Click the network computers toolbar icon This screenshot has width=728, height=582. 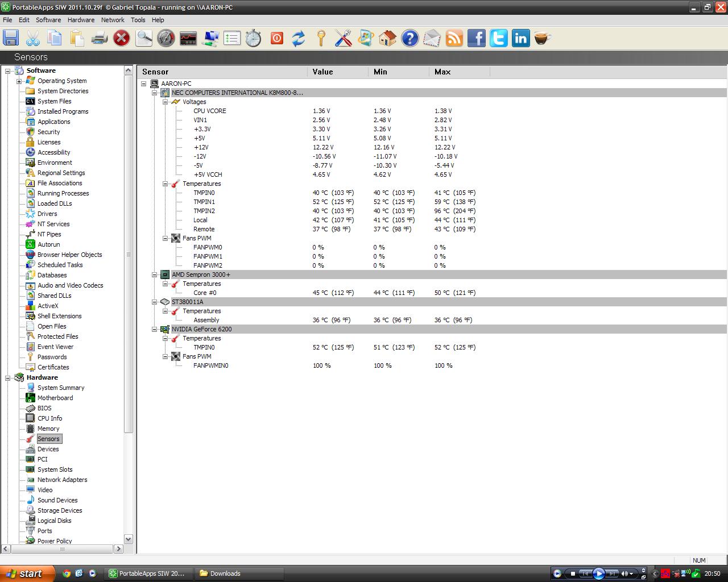(x=210, y=38)
